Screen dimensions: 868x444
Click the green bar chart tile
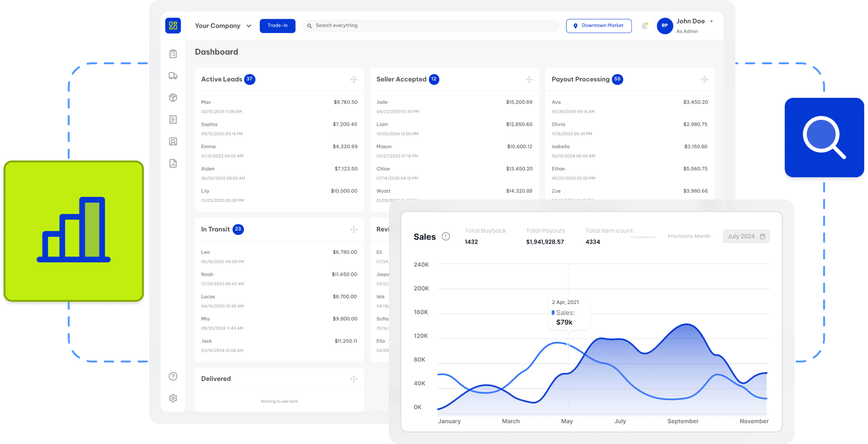pos(74,231)
